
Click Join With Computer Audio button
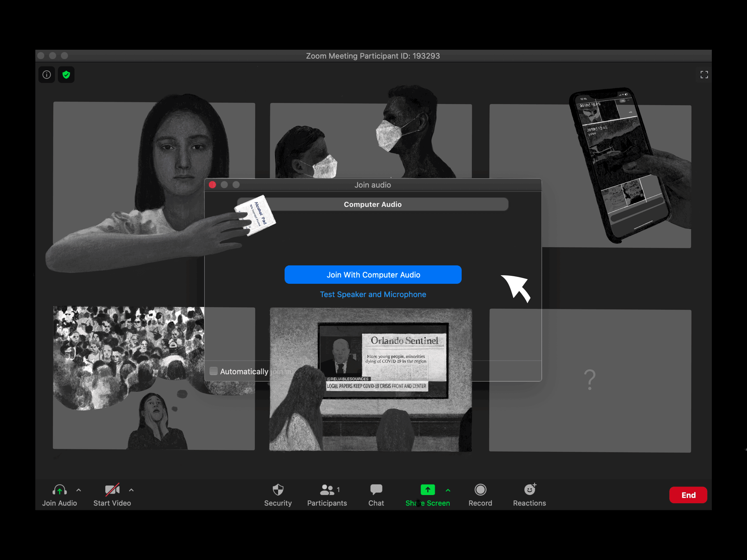(373, 275)
